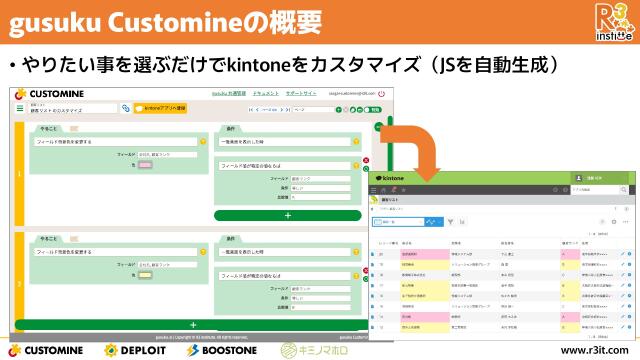Image resolution: width=640 pixels, height=360 pixels.
Task: Delete rule 2 field-value condition with red icon
Action: pyautogui.click(x=366, y=271)
